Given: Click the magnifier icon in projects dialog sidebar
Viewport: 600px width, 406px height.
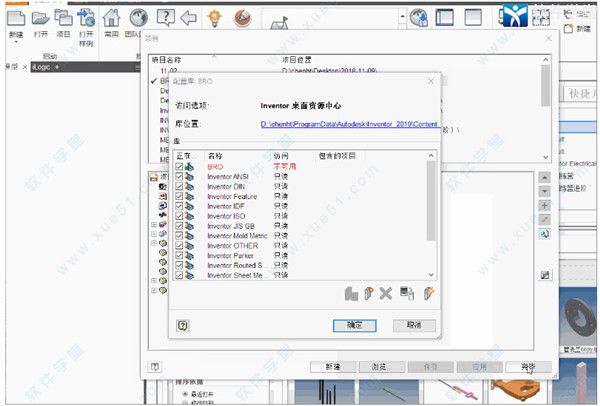Looking at the screenshot, I should [545, 233].
